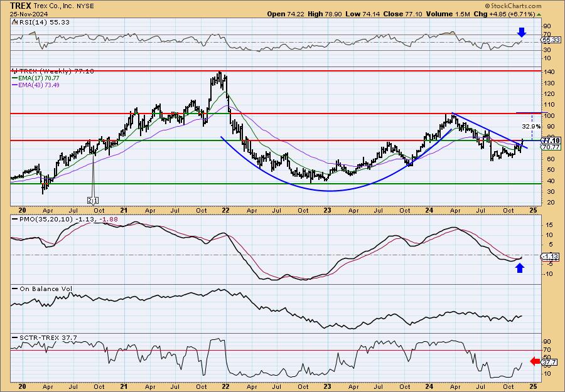Click the 'Volume 1.5M' value

tap(448, 14)
